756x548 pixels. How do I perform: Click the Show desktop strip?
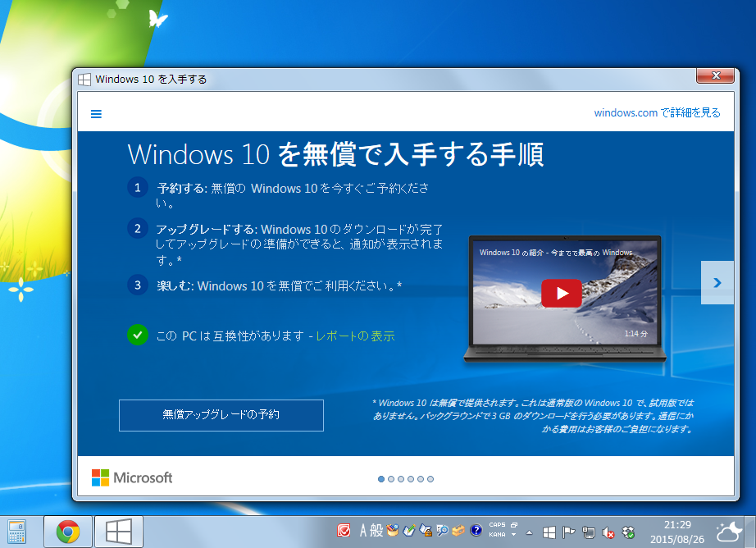(751, 532)
